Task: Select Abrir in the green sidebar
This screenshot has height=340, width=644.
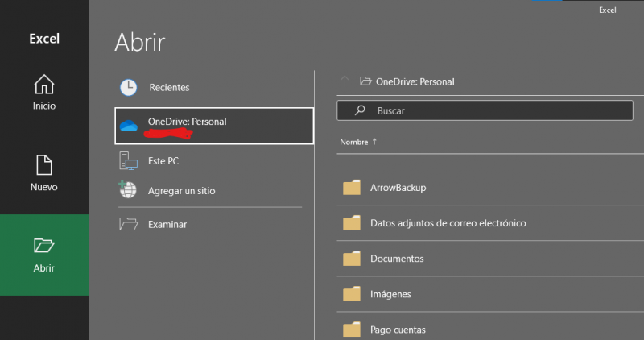Action: click(44, 255)
